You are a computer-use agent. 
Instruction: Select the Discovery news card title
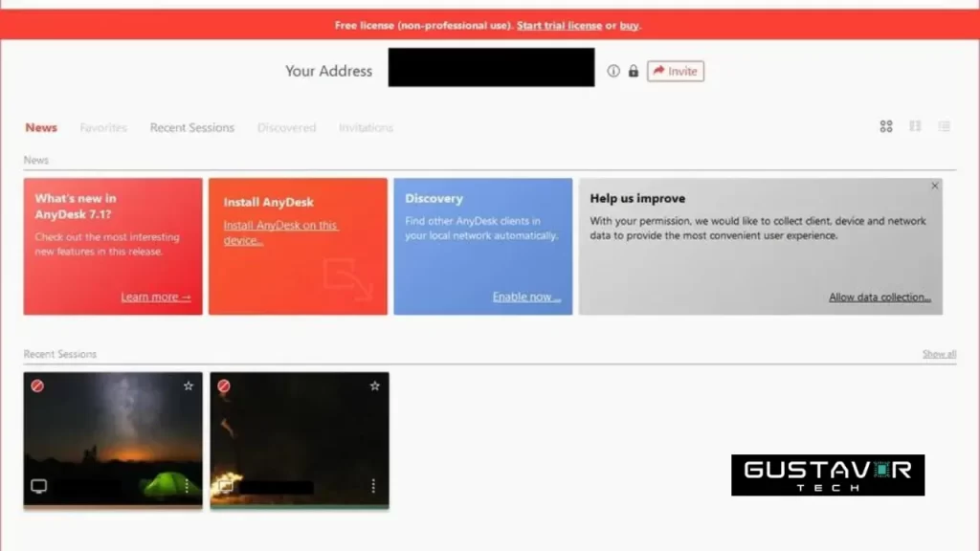tap(434, 198)
